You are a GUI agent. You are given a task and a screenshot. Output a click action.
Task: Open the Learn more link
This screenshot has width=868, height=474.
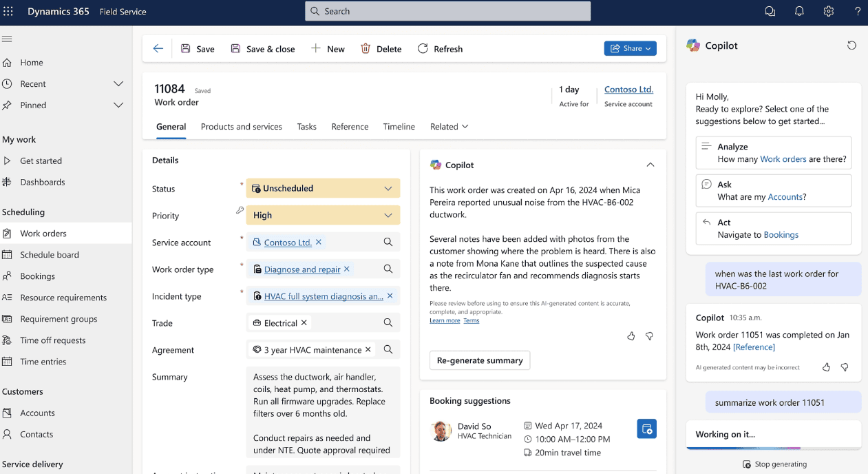pyautogui.click(x=445, y=320)
